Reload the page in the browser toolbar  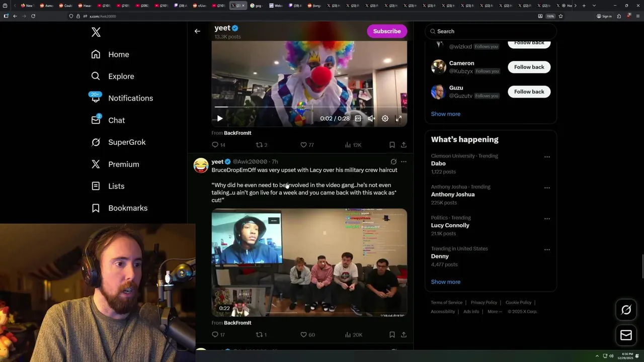(33, 16)
